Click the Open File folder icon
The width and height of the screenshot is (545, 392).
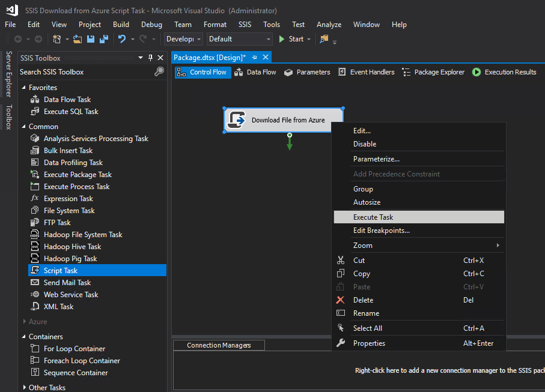click(77, 39)
